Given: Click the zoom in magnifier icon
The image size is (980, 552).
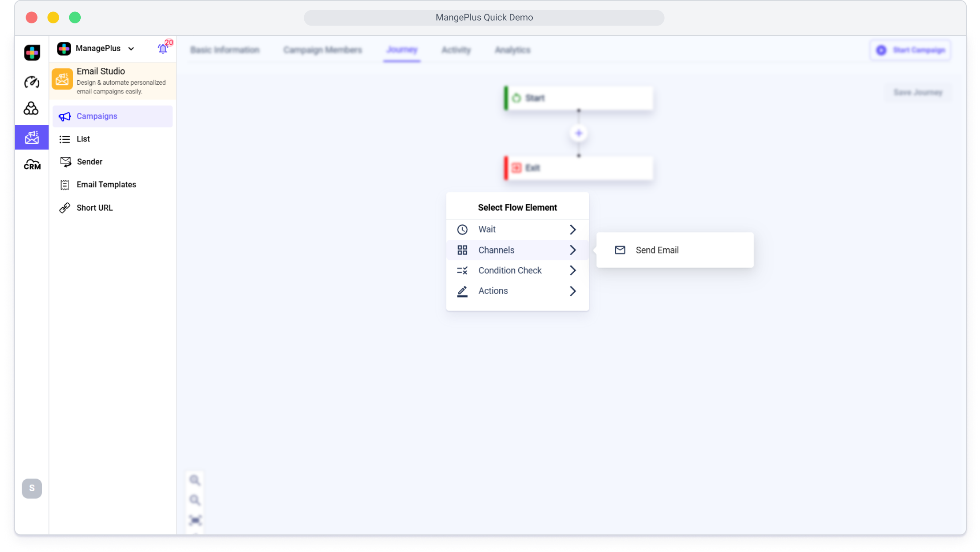Looking at the screenshot, I should (195, 480).
